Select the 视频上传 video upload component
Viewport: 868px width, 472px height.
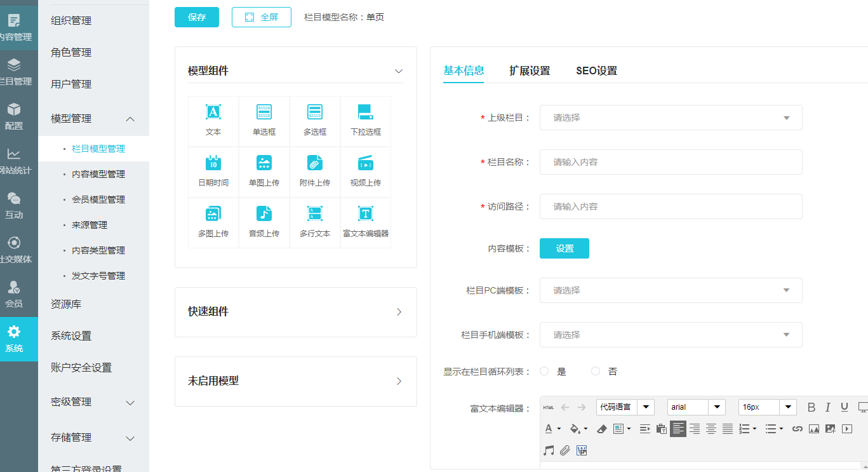pyautogui.click(x=365, y=172)
